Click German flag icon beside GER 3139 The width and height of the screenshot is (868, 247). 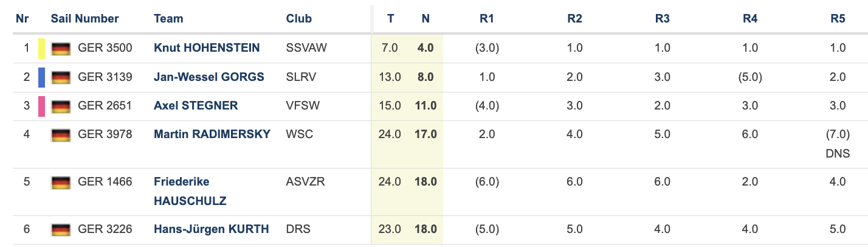coord(60,77)
